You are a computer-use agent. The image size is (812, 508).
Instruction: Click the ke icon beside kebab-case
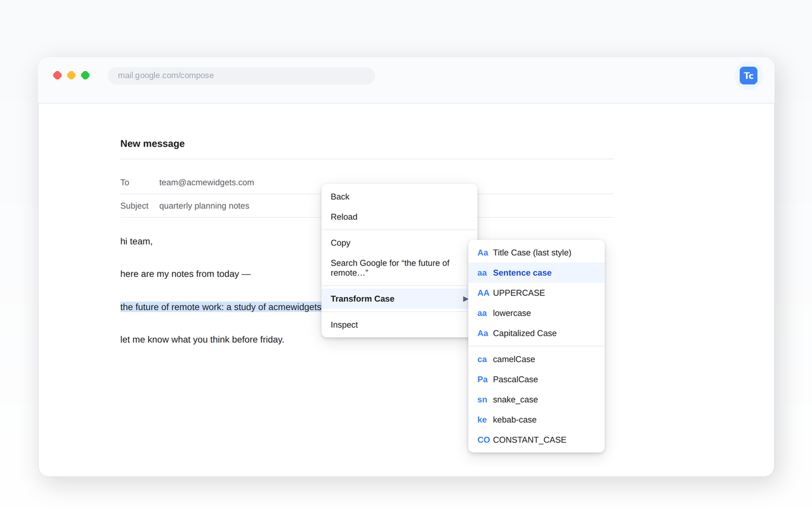point(482,420)
